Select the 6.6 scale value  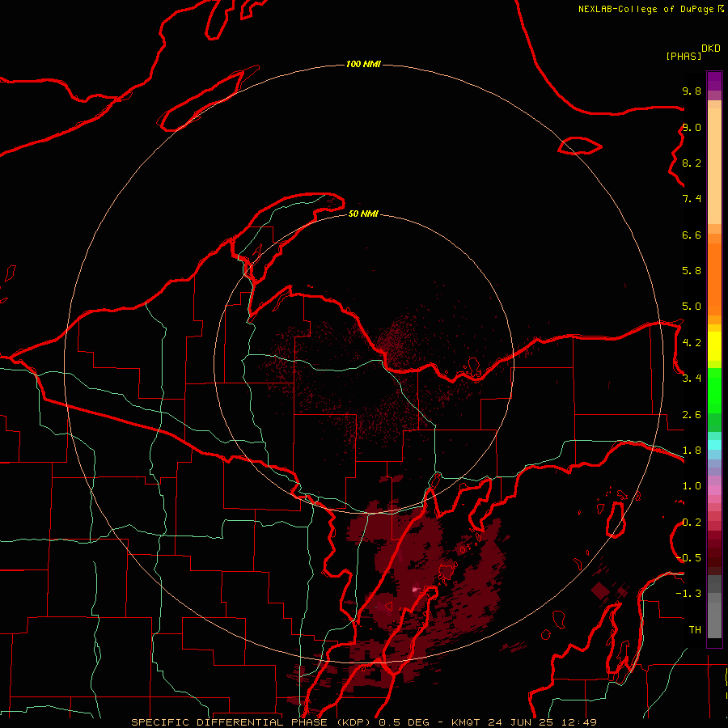692,235
